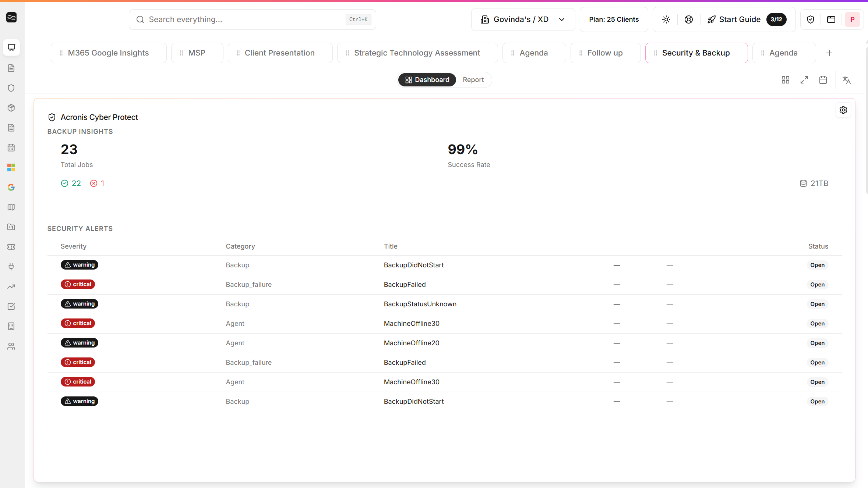Add a new tab with plus button
The image size is (868, 488).
pos(829,53)
